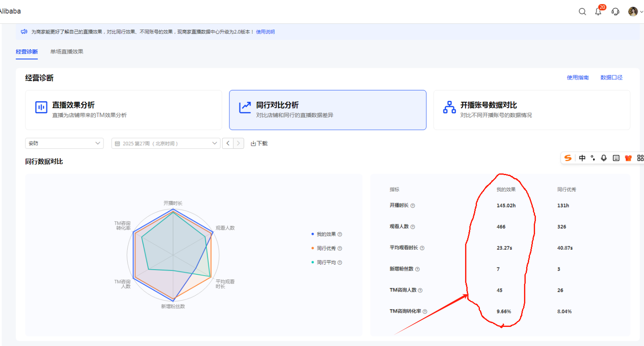
Task: Click the 新增粉丝数 label on radar chart
Action: tap(173, 306)
